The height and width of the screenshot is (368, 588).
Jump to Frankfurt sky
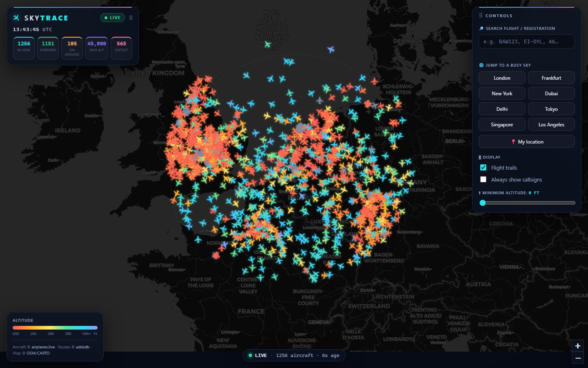[x=551, y=78]
